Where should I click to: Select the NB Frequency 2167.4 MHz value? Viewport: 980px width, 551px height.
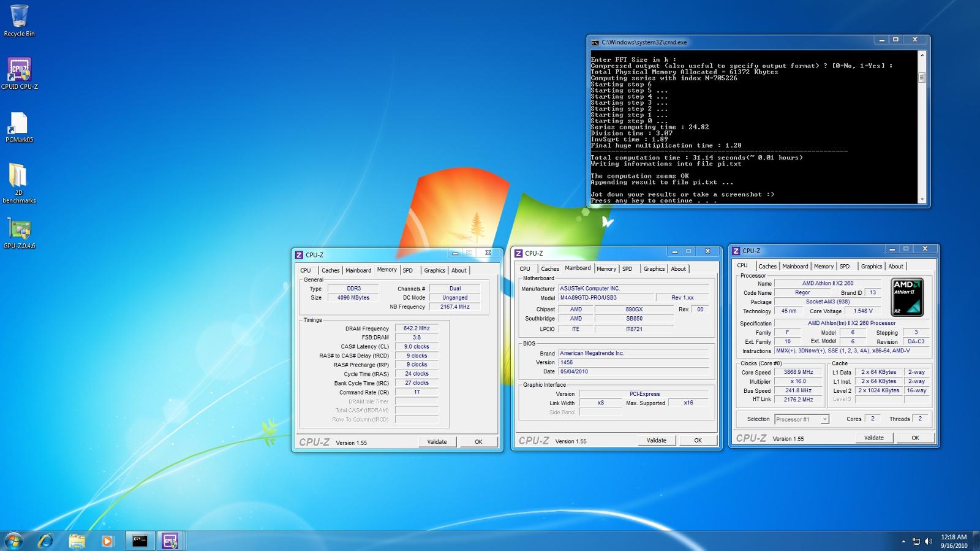click(x=454, y=307)
